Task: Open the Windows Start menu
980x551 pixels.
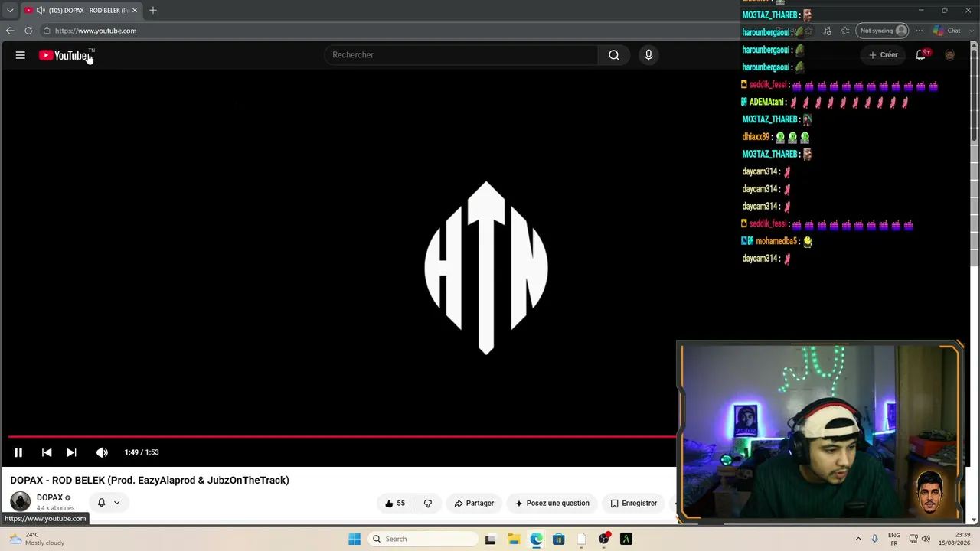Action: point(354,539)
